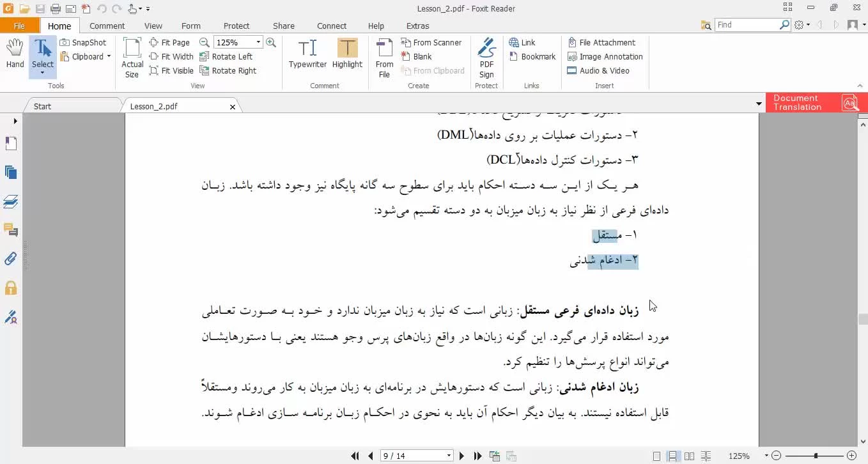Insert Audio & Video

tap(598, 70)
